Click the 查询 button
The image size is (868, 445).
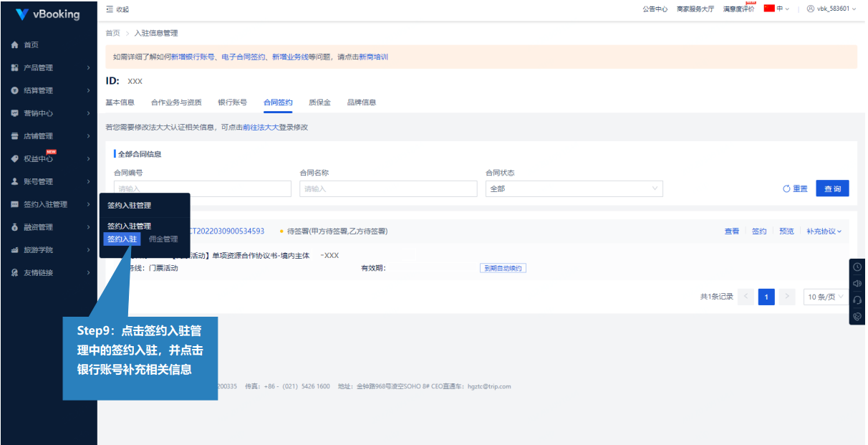pyautogui.click(x=832, y=188)
